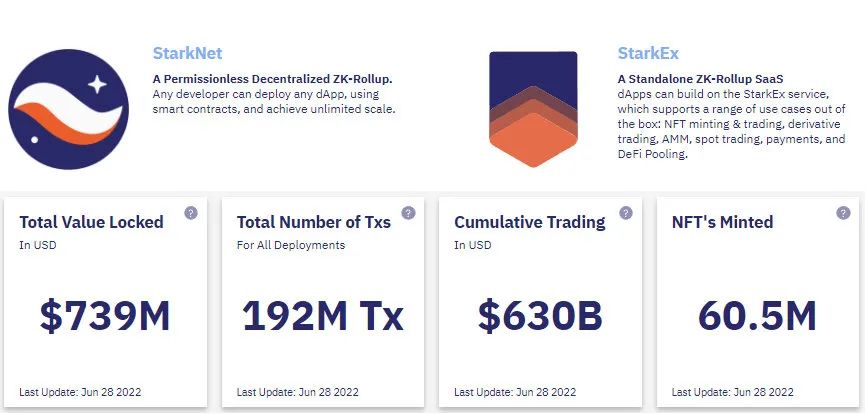Image resolution: width=865 pixels, height=414 pixels.
Task: Open the StarkEx heading link
Action: [x=648, y=54]
